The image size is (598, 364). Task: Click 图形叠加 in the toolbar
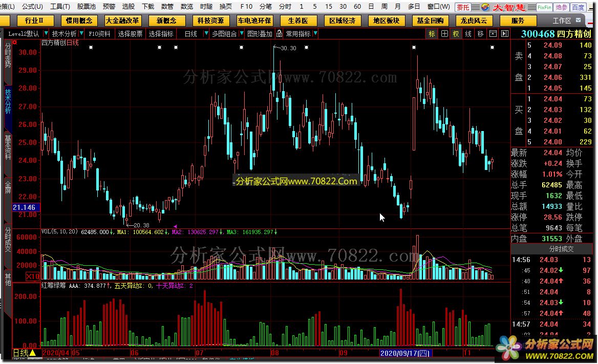pos(260,34)
